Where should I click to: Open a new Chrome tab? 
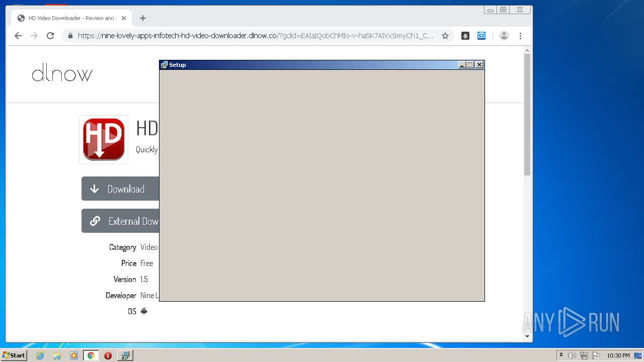click(143, 18)
